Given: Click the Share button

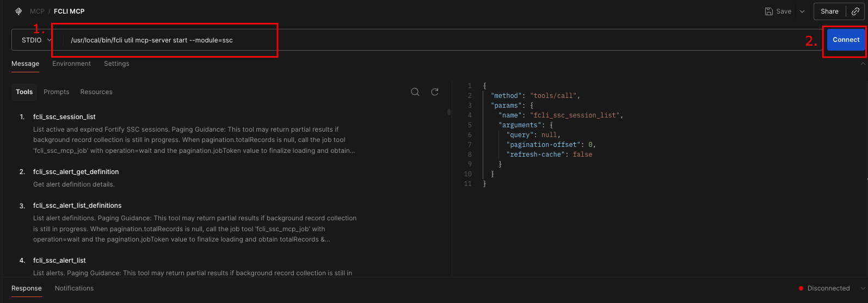Looking at the screenshot, I should [829, 11].
